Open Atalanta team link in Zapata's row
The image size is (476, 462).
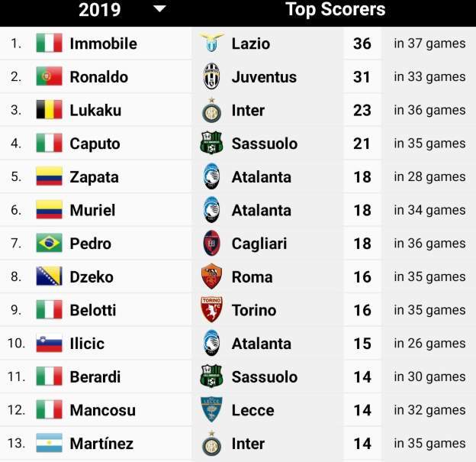261,177
